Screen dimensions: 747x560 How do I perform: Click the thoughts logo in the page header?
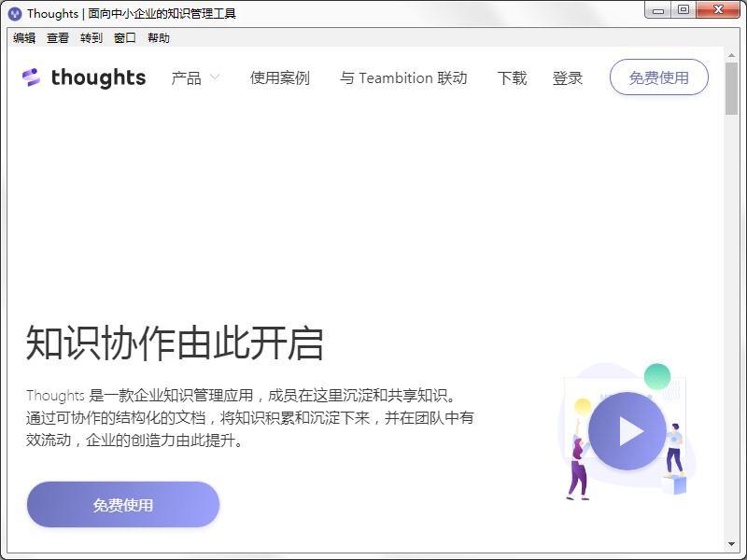84,77
